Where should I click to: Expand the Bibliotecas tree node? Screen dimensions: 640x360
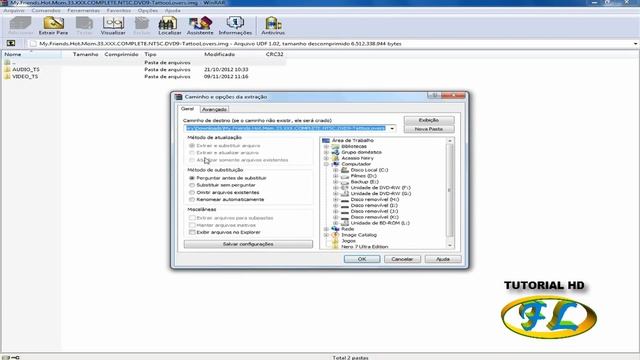pyautogui.click(x=326, y=146)
